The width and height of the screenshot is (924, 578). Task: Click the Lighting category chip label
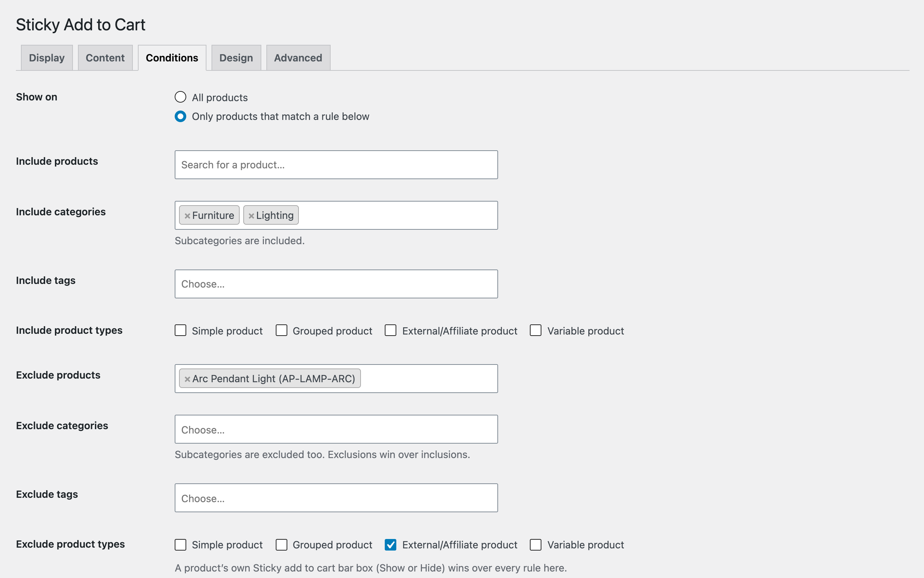(275, 216)
